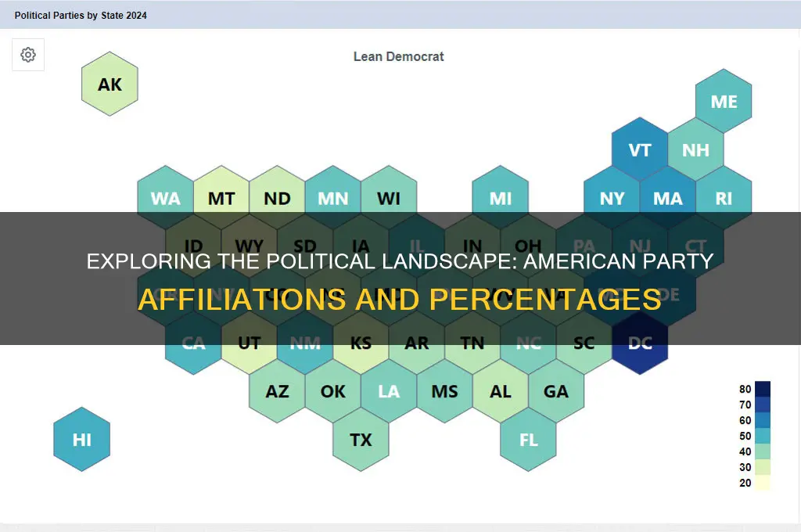Click the NH state label
The image size is (801, 532).
click(695, 149)
